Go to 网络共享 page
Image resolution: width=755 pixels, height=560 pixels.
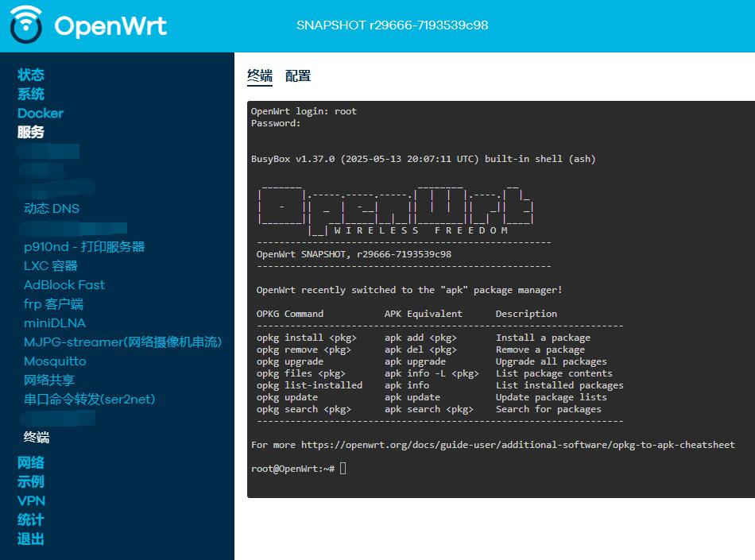click(x=49, y=380)
